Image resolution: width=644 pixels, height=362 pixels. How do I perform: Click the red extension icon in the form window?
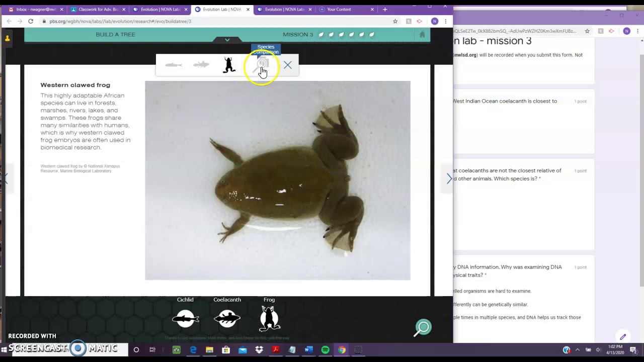tap(611, 31)
